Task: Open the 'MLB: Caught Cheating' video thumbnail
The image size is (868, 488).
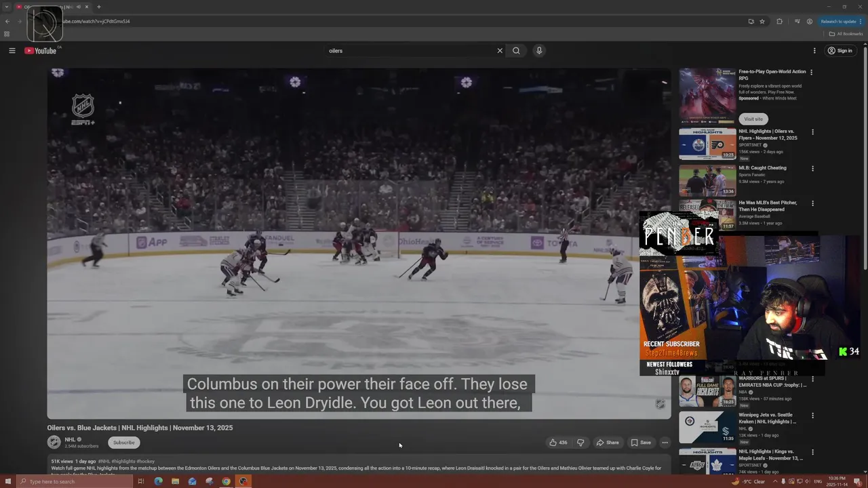Action: click(x=707, y=180)
